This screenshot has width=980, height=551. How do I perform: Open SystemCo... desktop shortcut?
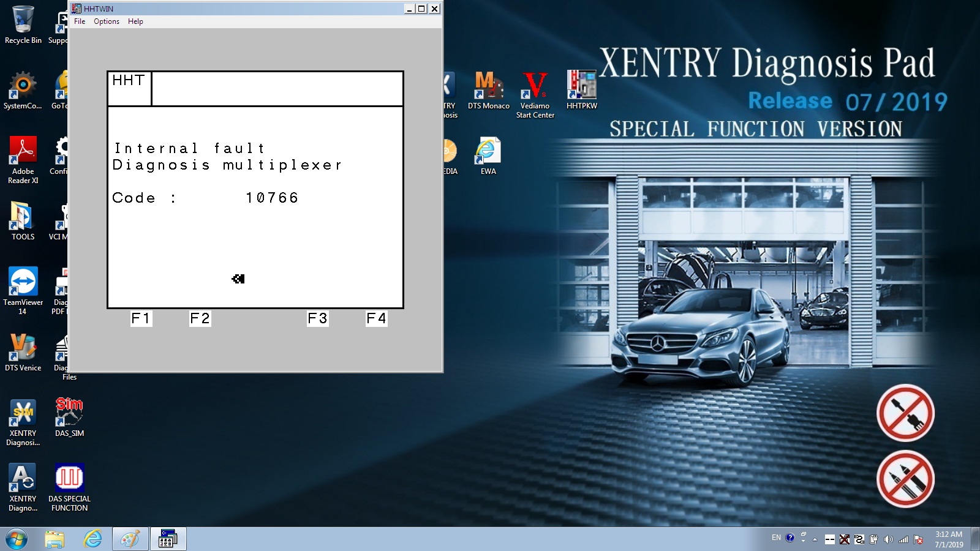point(23,91)
